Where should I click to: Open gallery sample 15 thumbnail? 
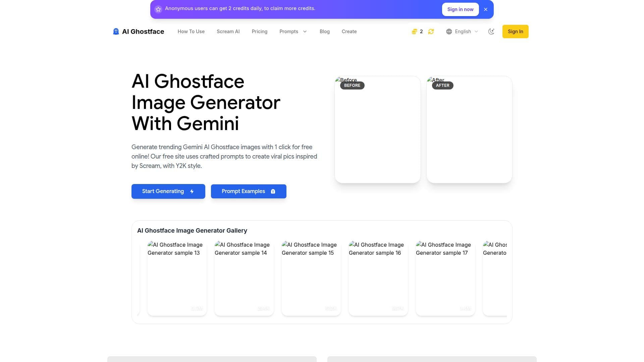[x=311, y=278]
